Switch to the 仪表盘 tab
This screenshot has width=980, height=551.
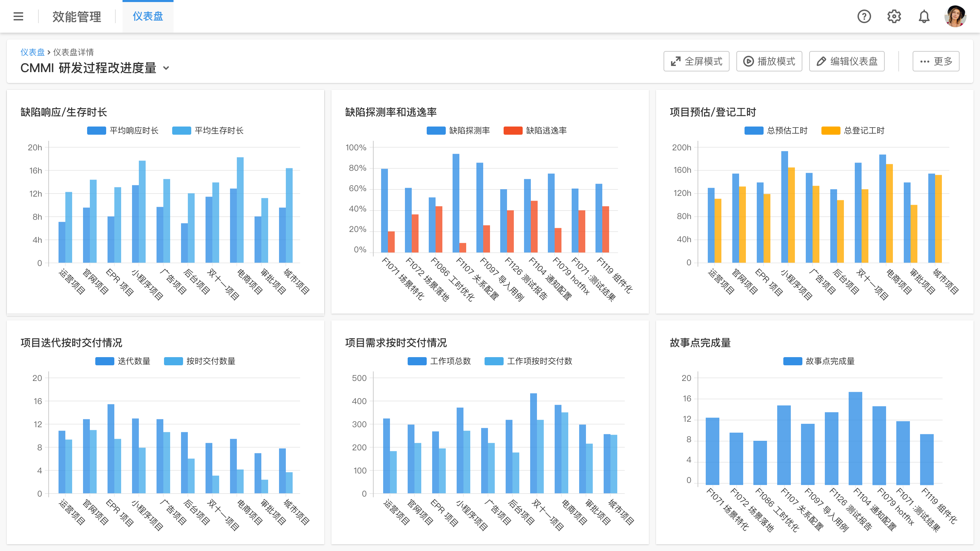[x=148, y=16]
